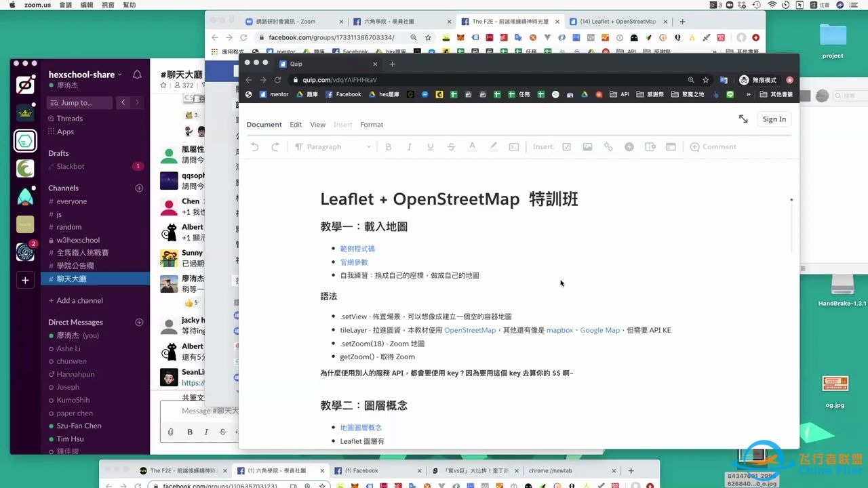This screenshot has width=868, height=488.
Task: Insert an image in Quip
Action: coord(587,146)
